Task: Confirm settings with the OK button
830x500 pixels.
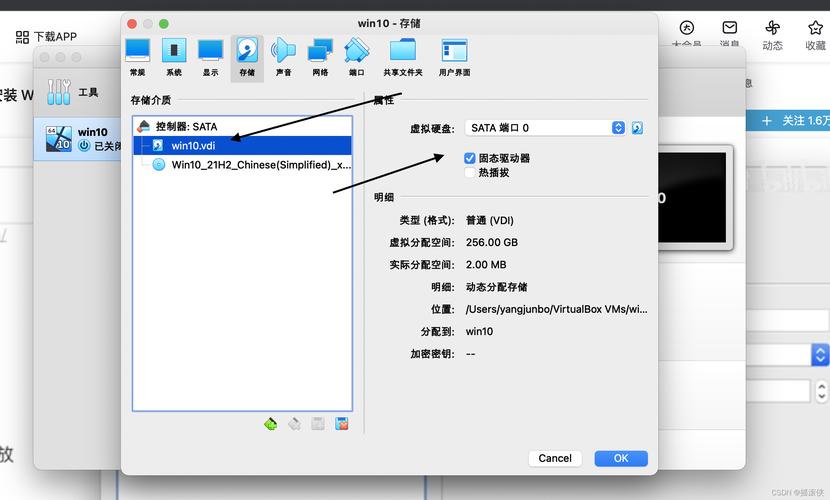Action: click(x=621, y=458)
